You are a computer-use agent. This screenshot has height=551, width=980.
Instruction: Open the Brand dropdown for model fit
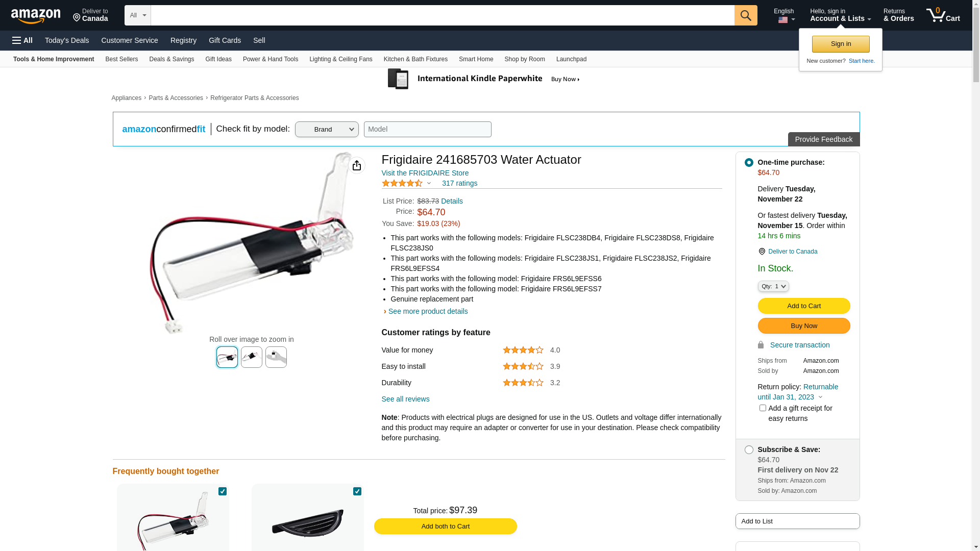(x=327, y=130)
